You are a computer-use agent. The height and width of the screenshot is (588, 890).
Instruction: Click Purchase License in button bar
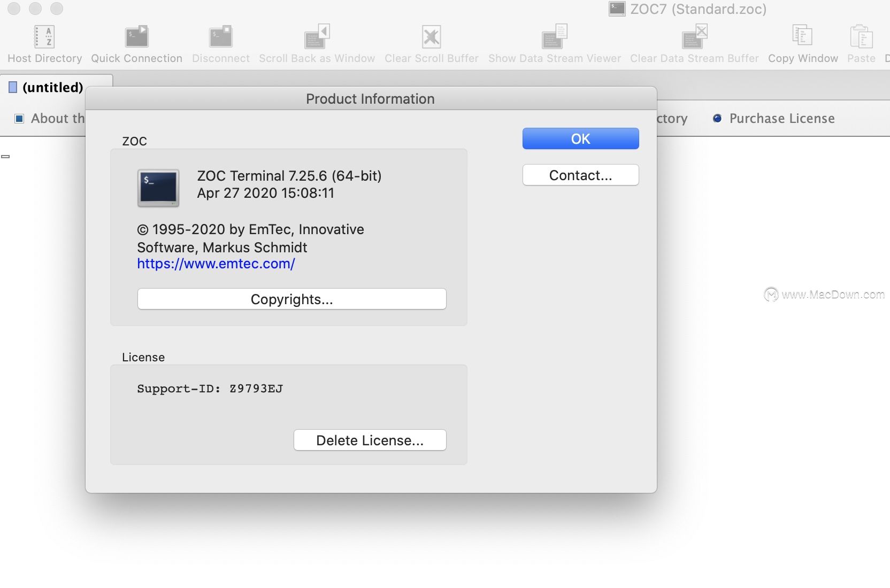pyautogui.click(x=773, y=118)
